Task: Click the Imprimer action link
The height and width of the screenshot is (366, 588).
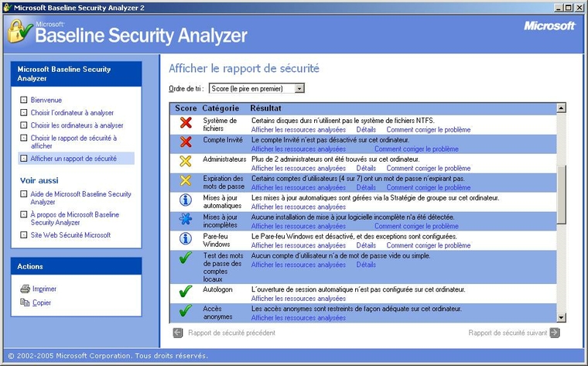Action: point(44,289)
